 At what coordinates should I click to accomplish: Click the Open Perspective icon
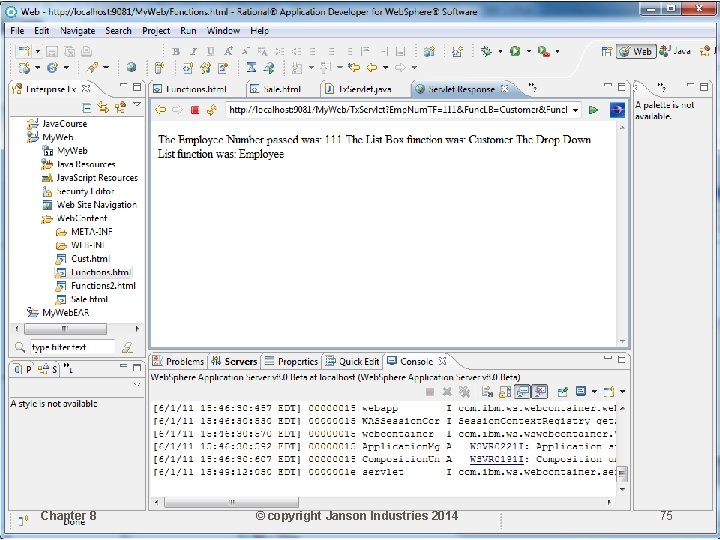(x=607, y=51)
